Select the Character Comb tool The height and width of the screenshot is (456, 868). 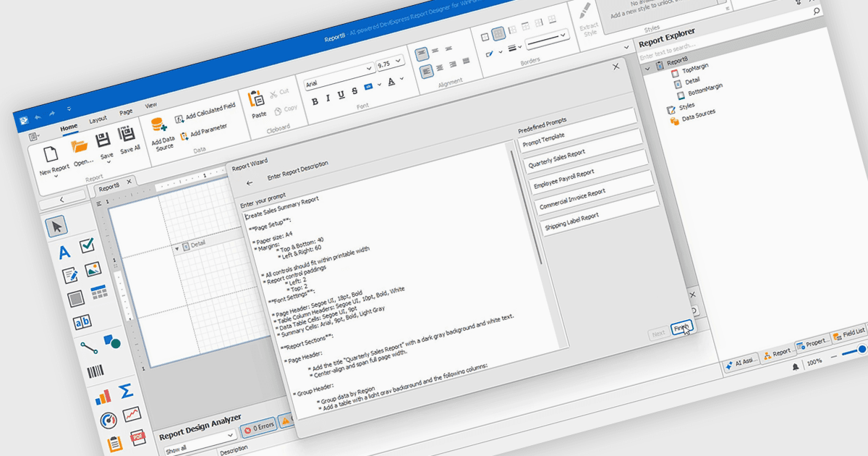pyautogui.click(x=82, y=322)
